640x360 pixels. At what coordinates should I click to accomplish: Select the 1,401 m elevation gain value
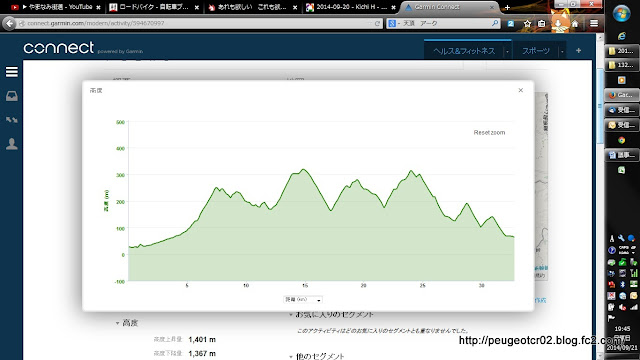pyautogui.click(x=202, y=340)
